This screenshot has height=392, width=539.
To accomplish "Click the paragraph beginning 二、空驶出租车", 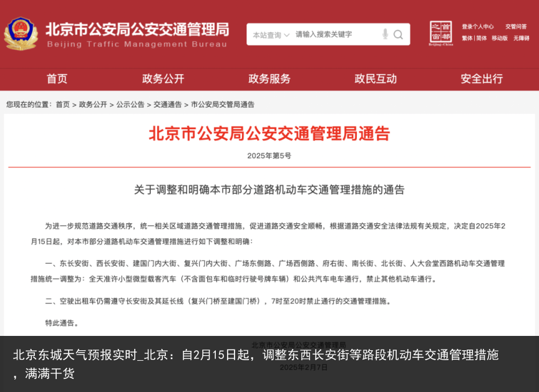I will (x=218, y=301).
